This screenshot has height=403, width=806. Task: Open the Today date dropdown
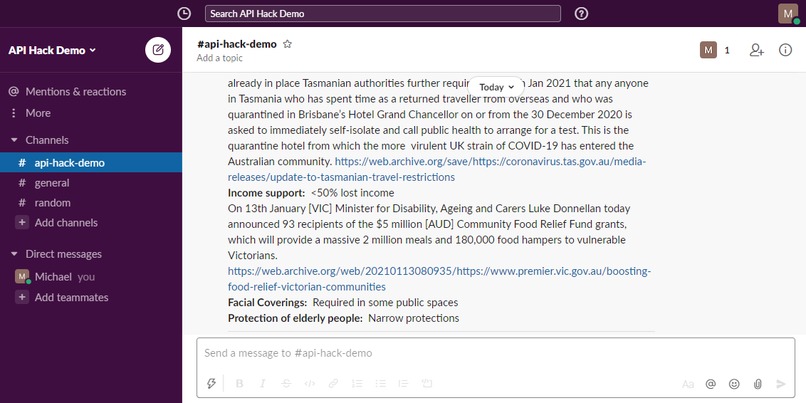point(496,87)
